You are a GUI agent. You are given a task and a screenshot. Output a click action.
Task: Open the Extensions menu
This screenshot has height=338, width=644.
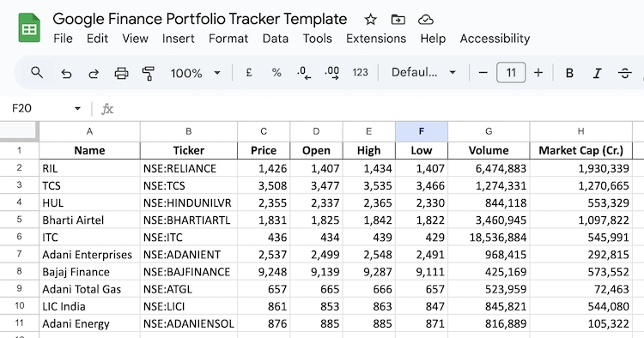[x=376, y=39]
